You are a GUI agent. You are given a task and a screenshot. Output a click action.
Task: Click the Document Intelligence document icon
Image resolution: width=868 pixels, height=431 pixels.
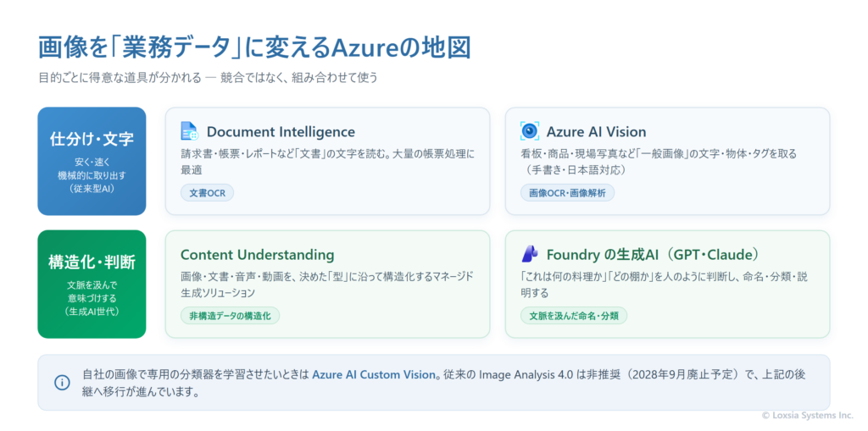[x=189, y=131]
